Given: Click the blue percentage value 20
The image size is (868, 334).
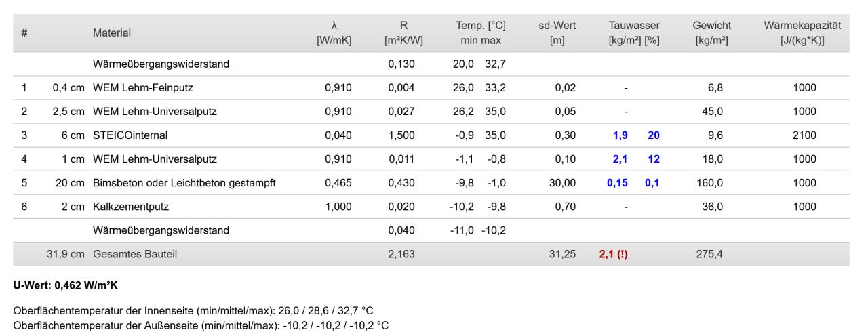Looking at the screenshot, I should pos(654,135).
